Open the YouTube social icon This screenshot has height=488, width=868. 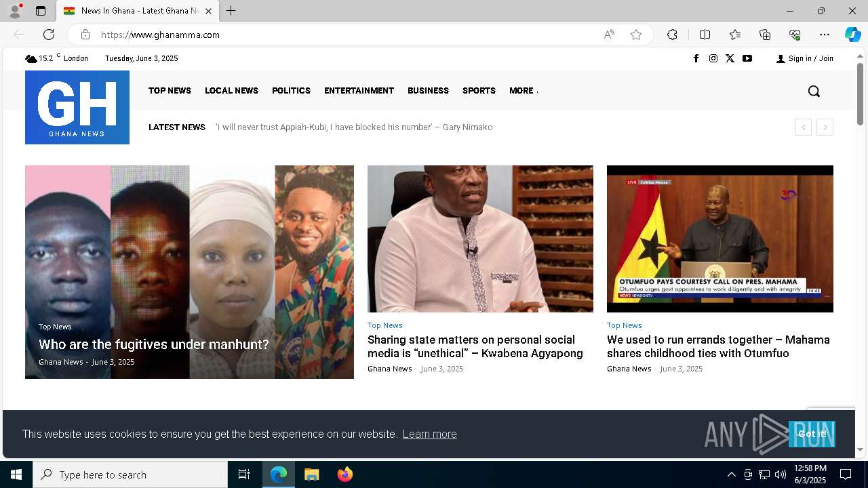coord(747,58)
